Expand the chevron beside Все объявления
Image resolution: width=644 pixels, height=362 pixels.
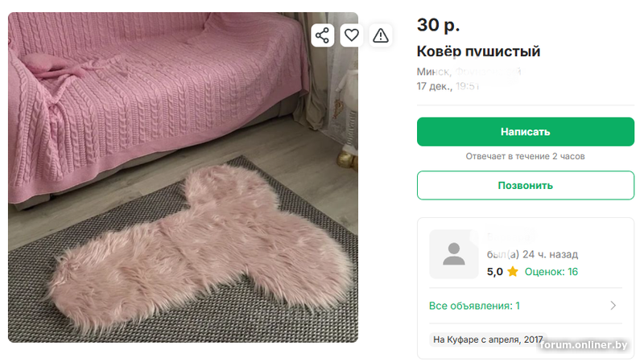(613, 306)
